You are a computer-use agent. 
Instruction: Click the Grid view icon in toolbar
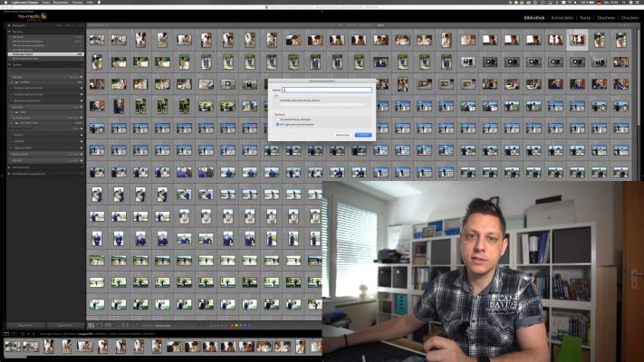(91, 325)
